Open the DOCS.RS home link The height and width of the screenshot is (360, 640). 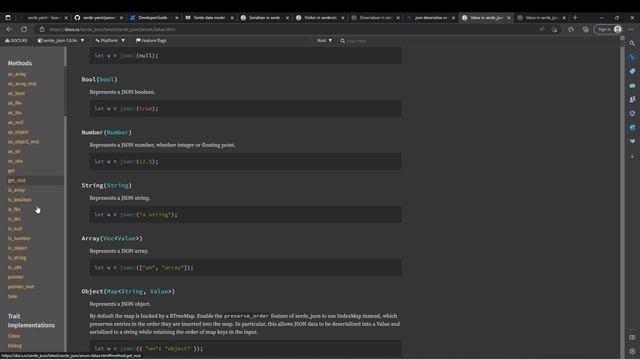(16, 41)
